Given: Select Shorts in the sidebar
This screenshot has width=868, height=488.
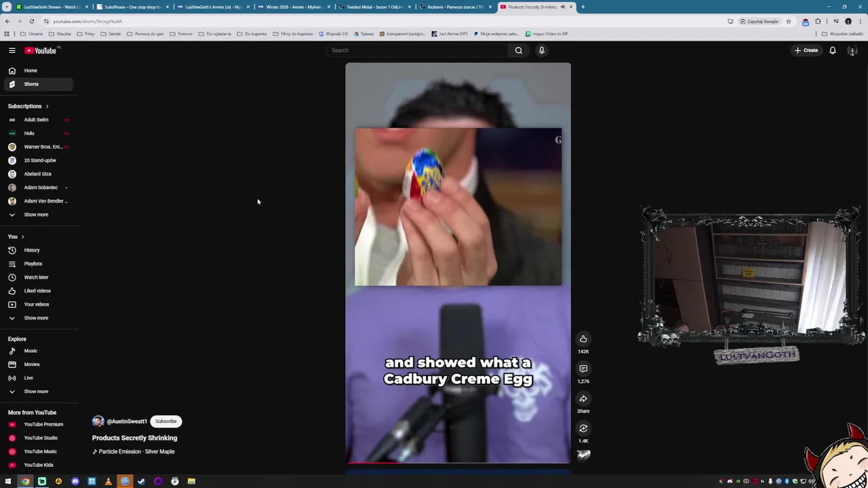Looking at the screenshot, I should (x=38, y=84).
